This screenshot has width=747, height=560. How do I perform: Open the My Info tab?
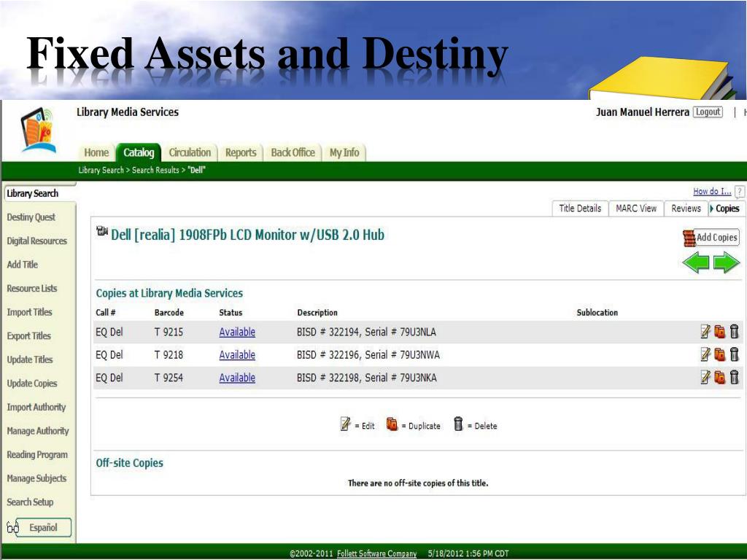point(344,152)
